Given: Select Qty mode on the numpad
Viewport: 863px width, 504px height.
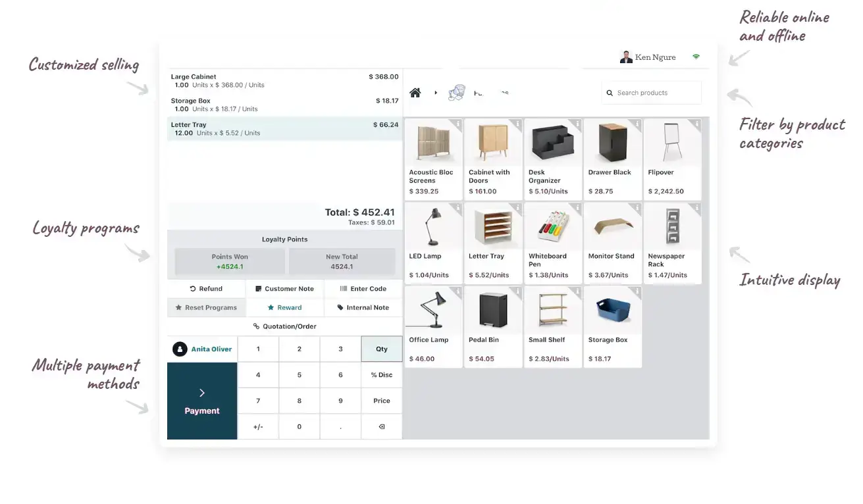Looking at the screenshot, I should click(x=381, y=349).
